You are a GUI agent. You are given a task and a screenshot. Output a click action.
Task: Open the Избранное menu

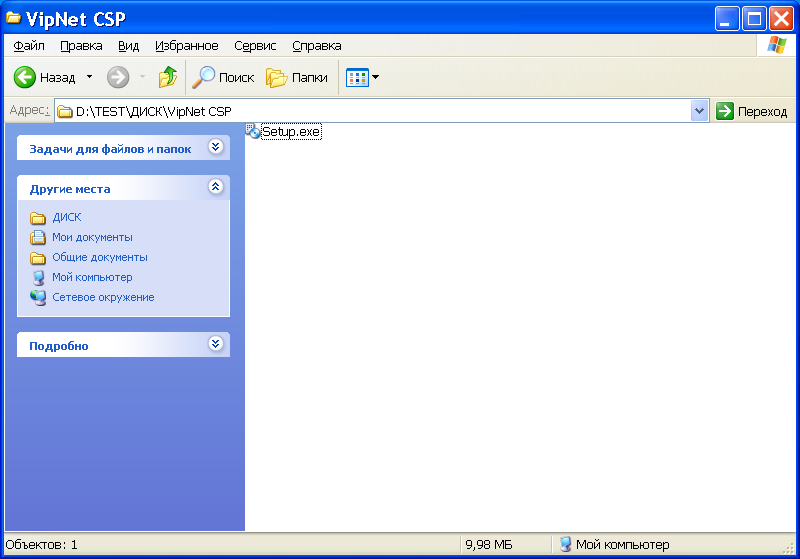pyautogui.click(x=187, y=46)
